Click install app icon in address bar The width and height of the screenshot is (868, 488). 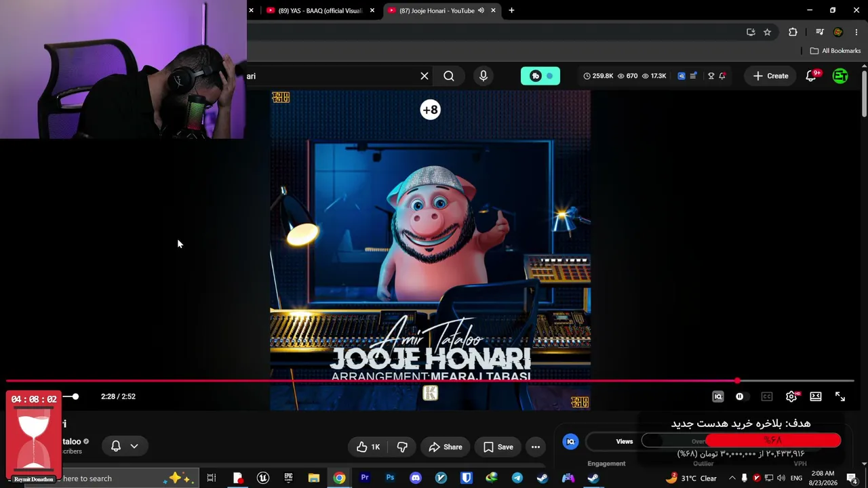click(x=751, y=32)
